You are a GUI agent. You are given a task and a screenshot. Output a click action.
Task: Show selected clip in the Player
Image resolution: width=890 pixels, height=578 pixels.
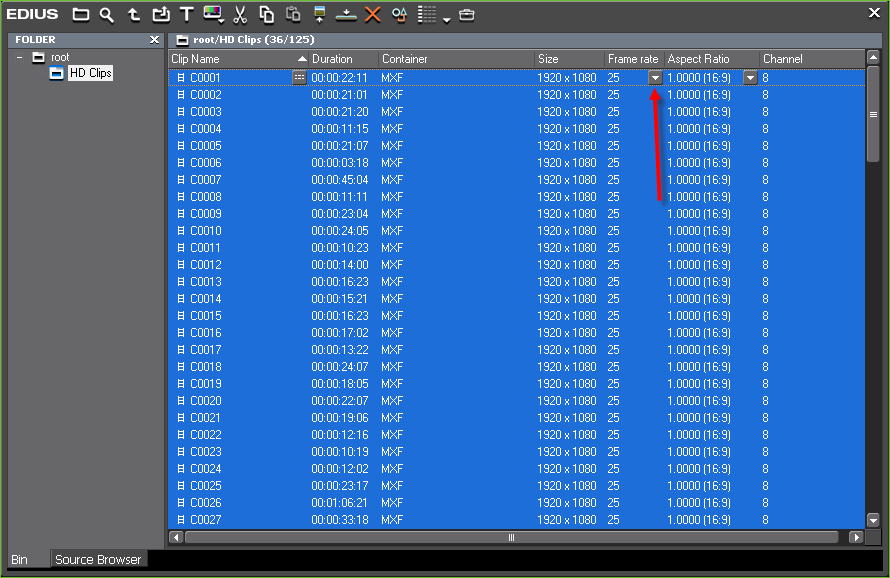(x=320, y=15)
